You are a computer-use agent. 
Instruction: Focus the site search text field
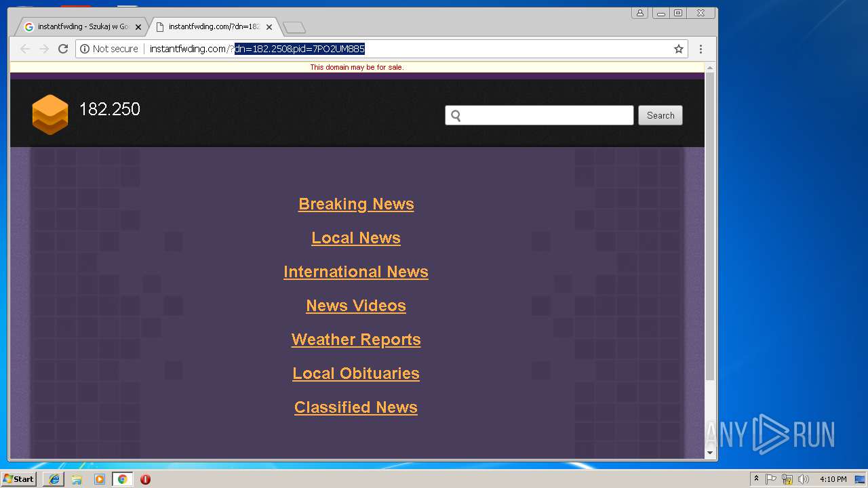(x=539, y=115)
